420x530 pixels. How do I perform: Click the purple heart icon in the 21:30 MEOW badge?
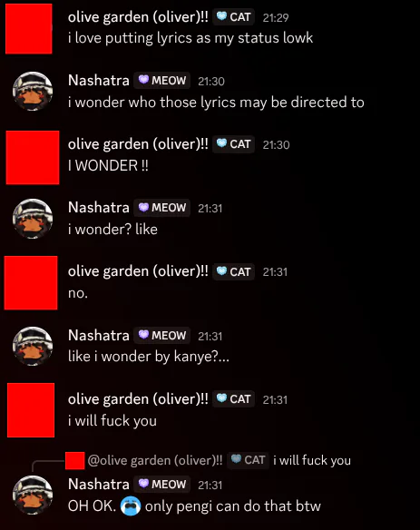click(143, 80)
